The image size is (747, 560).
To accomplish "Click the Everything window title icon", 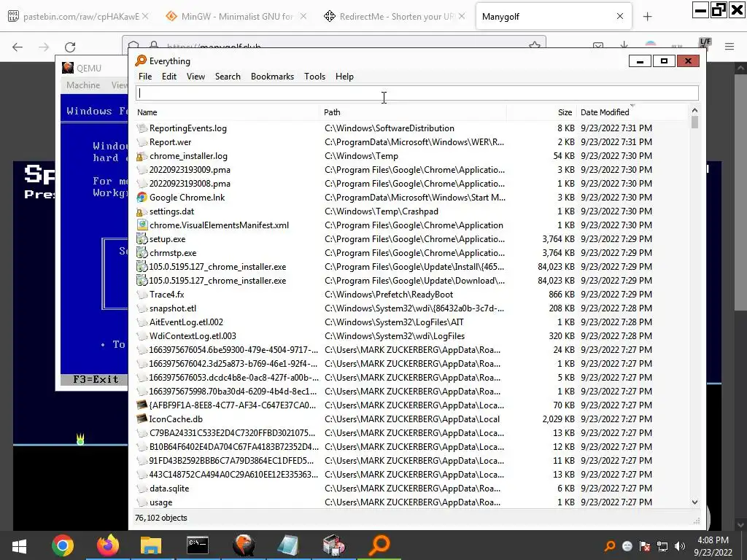I will click(141, 61).
